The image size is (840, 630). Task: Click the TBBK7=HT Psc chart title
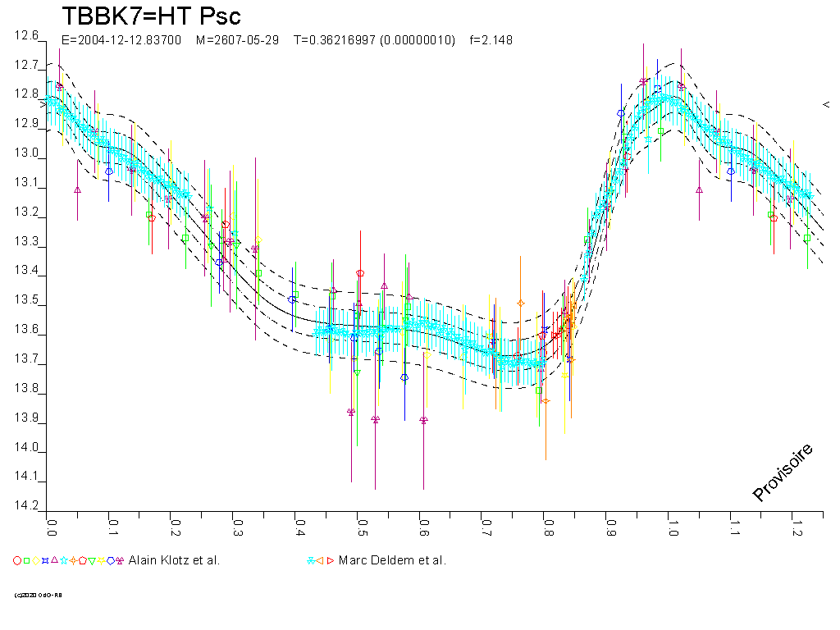point(152,16)
